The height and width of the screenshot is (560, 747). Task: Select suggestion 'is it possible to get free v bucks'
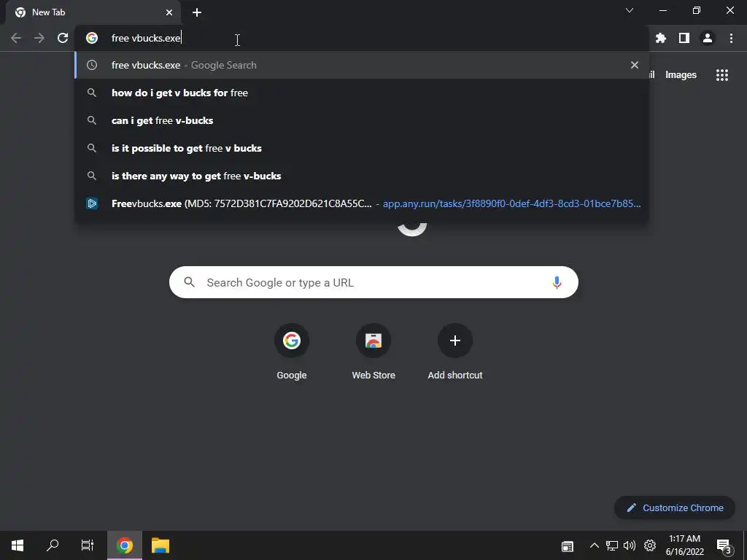click(362, 148)
